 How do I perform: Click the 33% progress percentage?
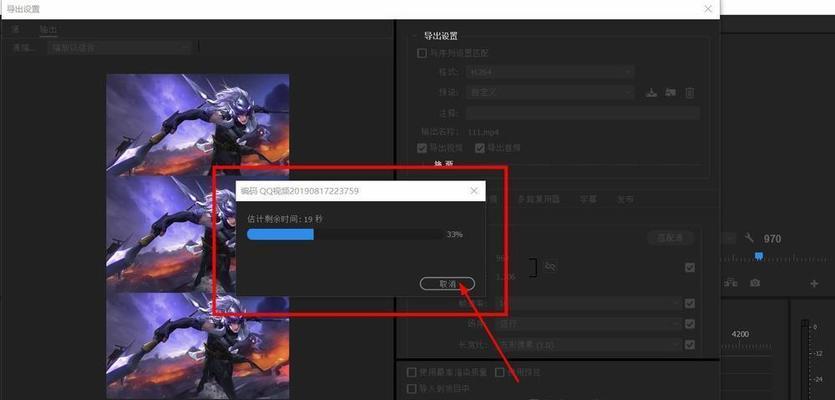454,234
